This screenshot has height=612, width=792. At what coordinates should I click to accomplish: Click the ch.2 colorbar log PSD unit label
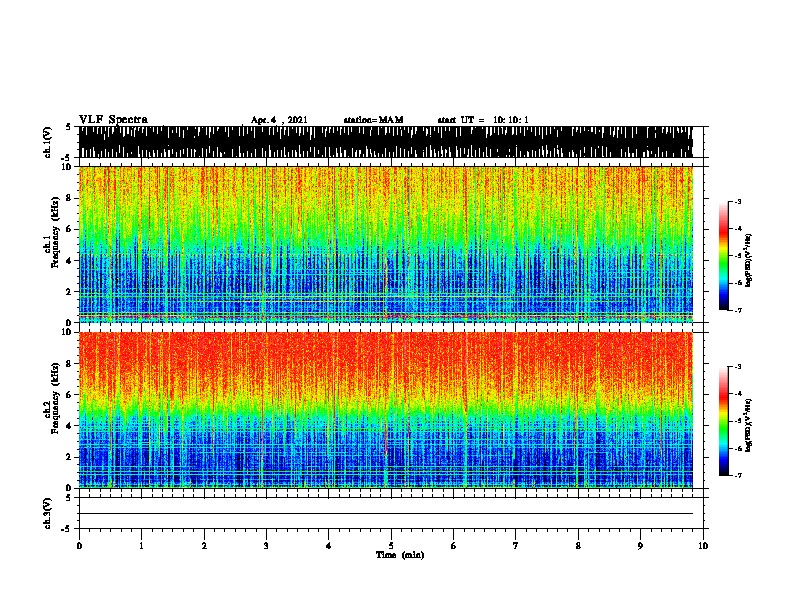(749, 425)
